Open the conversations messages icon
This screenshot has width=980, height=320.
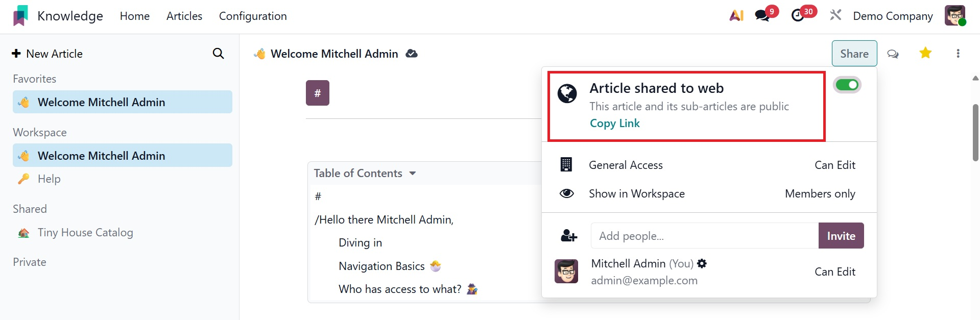pos(762,16)
